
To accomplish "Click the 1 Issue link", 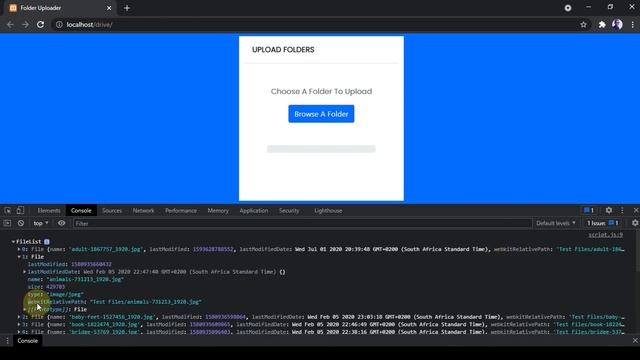I will click(x=603, y=223).
